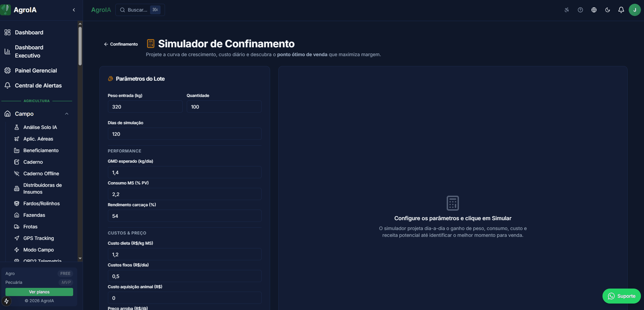Click the Aplic. Aéreas drone icon
This screenshot has height=310, width=644.
click(17, 139)
